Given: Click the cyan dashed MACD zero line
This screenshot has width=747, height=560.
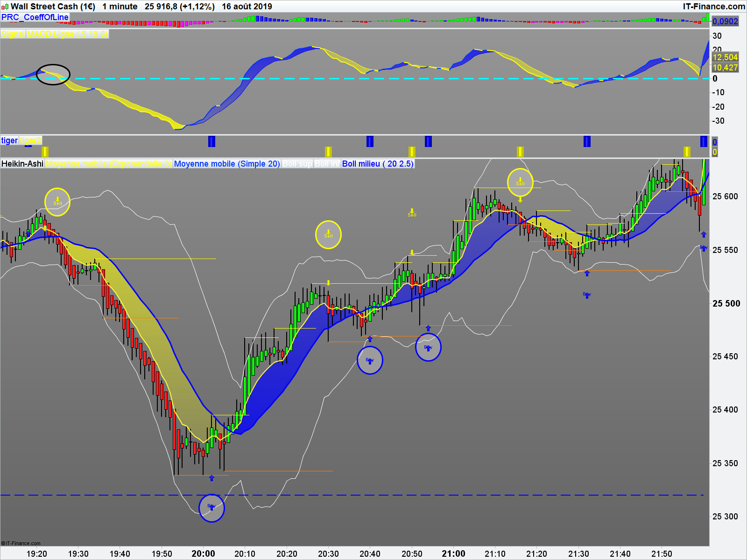Looking at the screenshot, I should click(355, 78).
